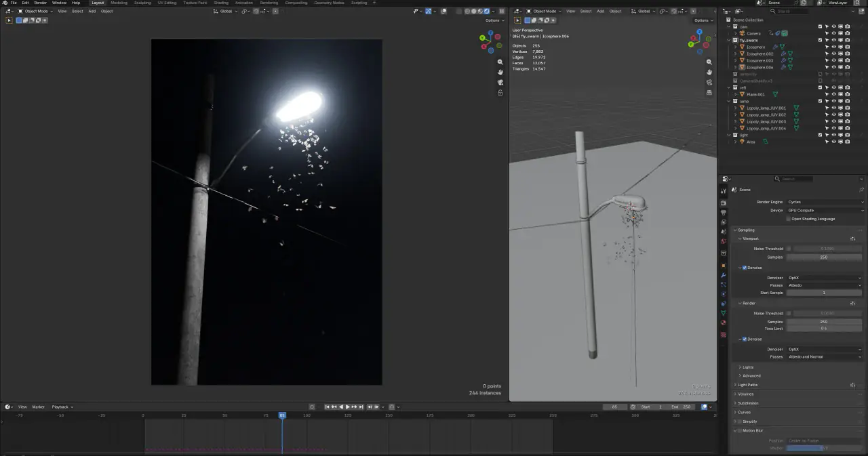Open the Material properties tab icon

(724, 323)
